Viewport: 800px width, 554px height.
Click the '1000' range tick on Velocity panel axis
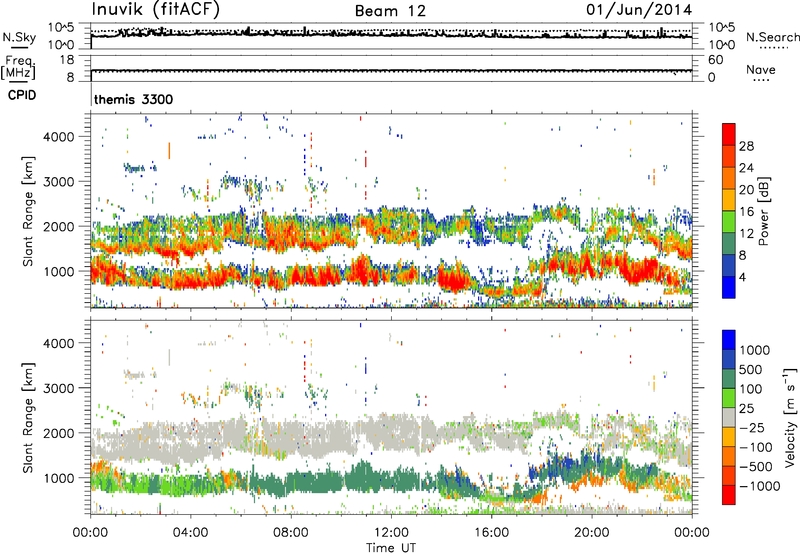coord(58,478)
